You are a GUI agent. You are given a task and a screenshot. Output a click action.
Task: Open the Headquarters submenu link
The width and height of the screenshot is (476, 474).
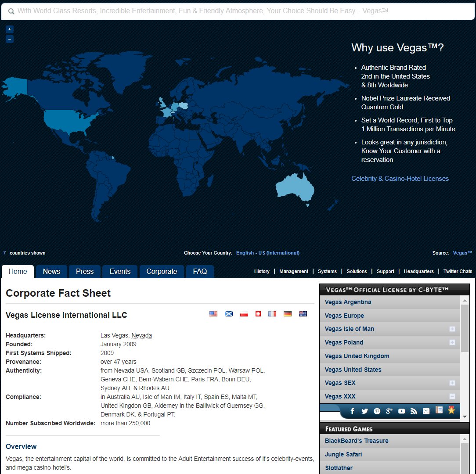tap(418, 271)
